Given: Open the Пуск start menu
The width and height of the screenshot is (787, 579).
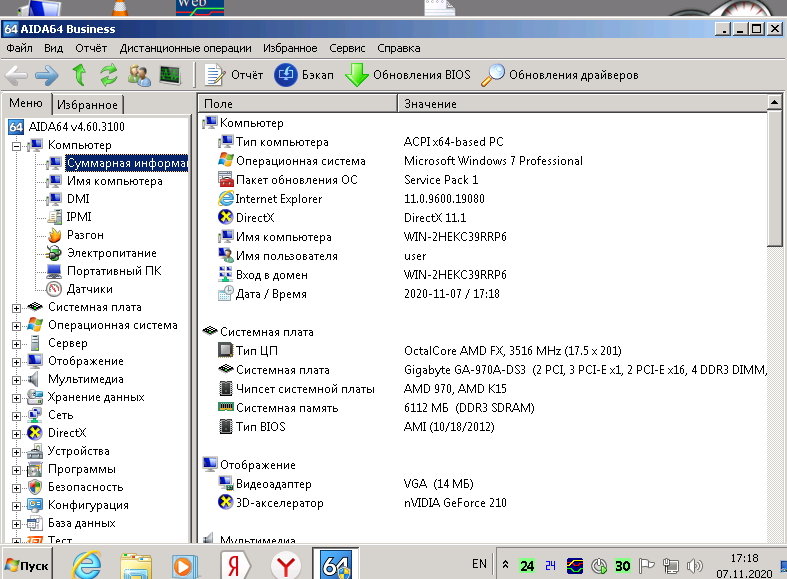Looking at the screenshot, I should coord(27,565).
